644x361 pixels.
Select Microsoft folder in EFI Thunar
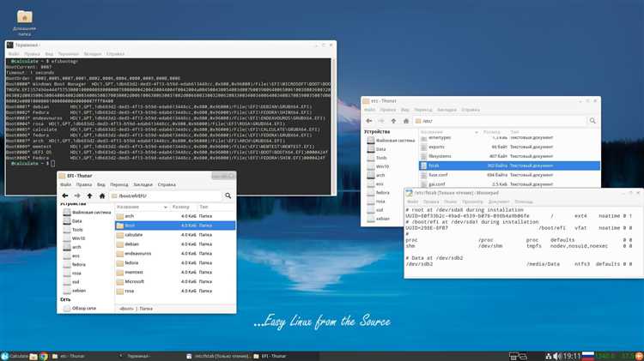[x=175, y=282]
